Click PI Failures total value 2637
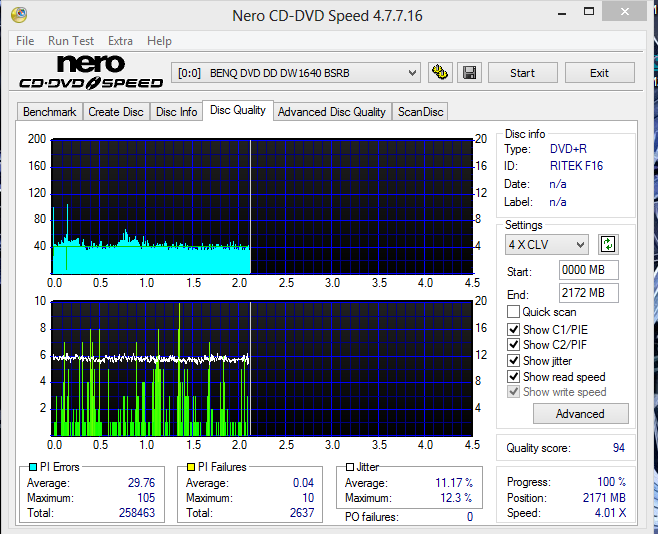Viewport: 658px width, 534px height. coord(302,513)
